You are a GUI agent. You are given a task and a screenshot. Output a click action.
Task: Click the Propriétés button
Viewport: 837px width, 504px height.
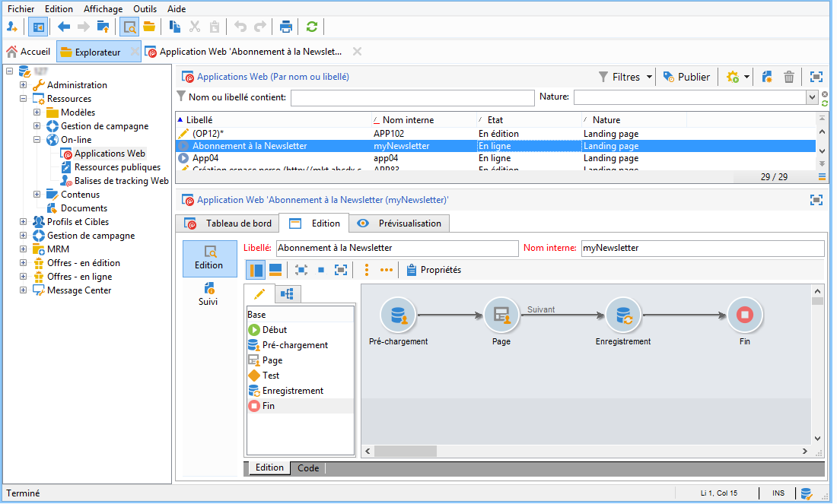(x=434, y=270)
